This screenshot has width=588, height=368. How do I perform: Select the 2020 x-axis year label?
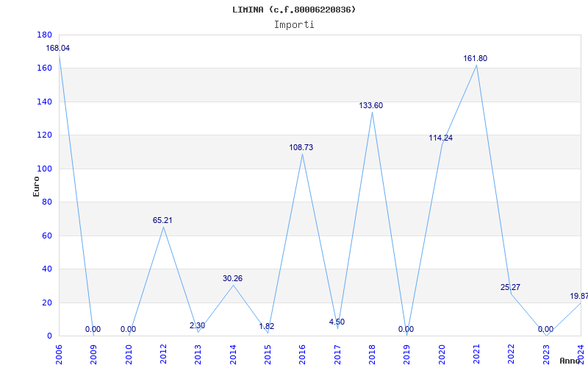[x=442, y=355]
